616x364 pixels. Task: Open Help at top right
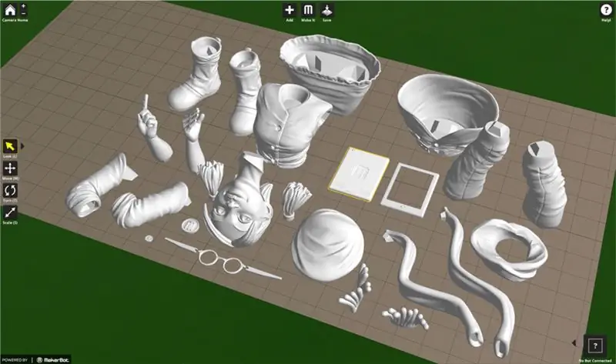pyautogui.click(x=606, y=10)
